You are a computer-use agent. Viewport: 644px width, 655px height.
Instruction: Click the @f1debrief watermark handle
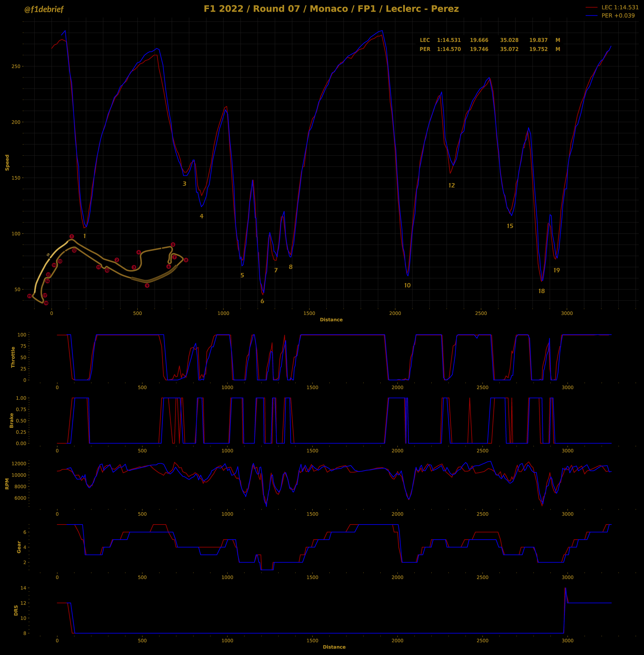pyautogui.click(x=44, y=9)
